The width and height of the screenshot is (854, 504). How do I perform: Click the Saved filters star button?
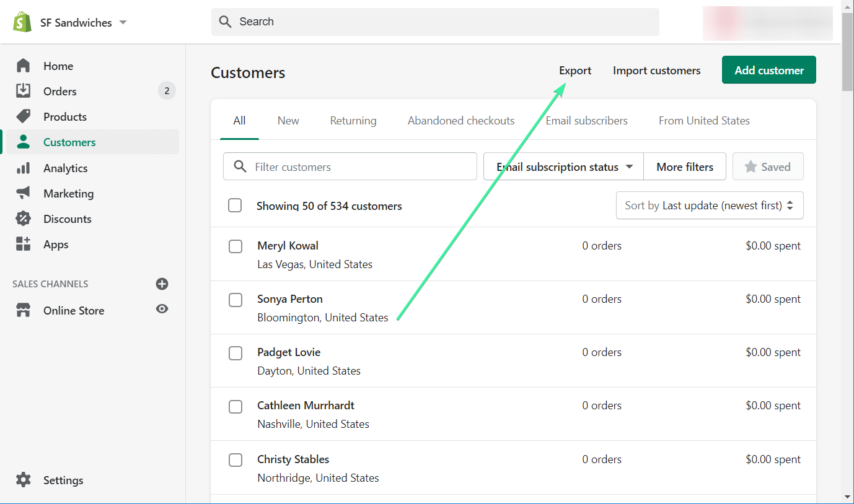(768, 166)
